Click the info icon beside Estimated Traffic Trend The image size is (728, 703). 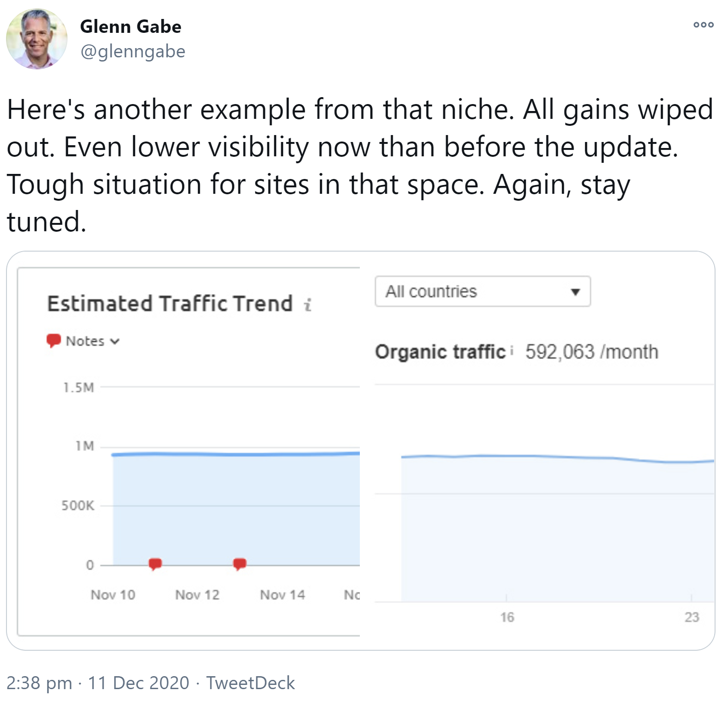(306, 305)
